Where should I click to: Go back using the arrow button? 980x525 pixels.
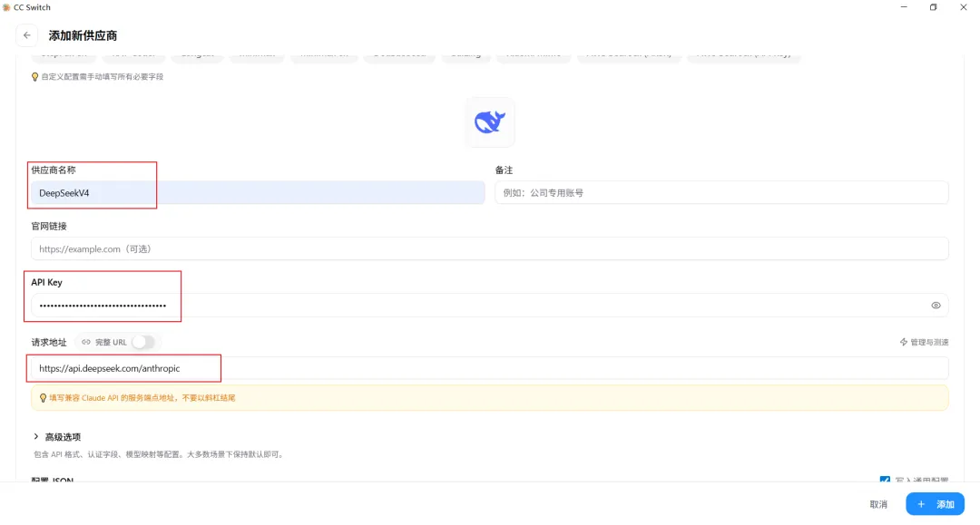pos(27,35)
